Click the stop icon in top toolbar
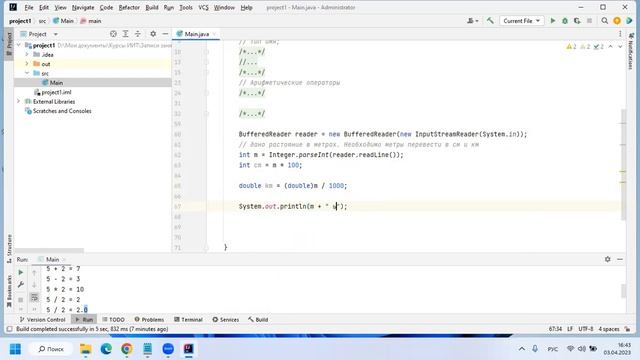 pos(589,21)
